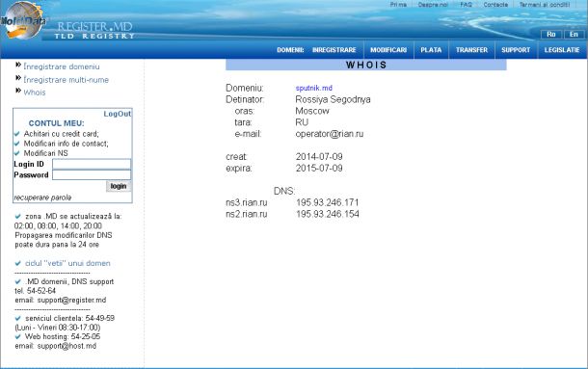Click checkmark icon beside Achitari cu credit card
This screenshot has width=588, height=369.
point(17,134)
